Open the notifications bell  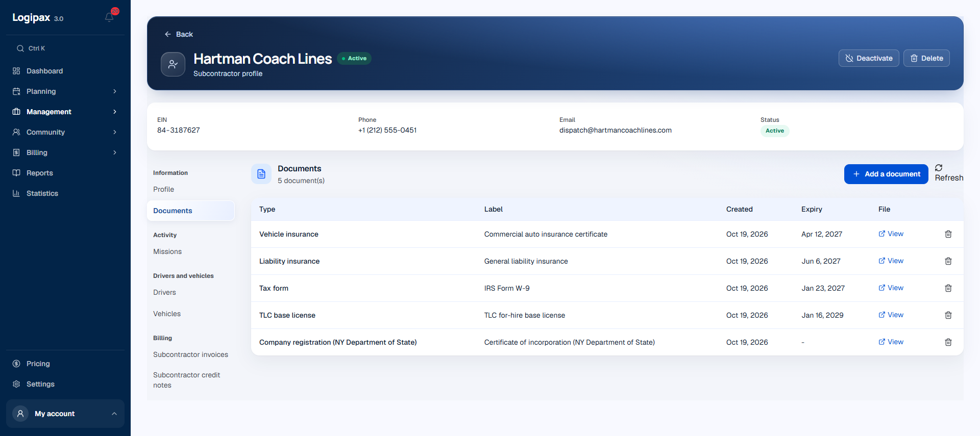tap(109, 17)
